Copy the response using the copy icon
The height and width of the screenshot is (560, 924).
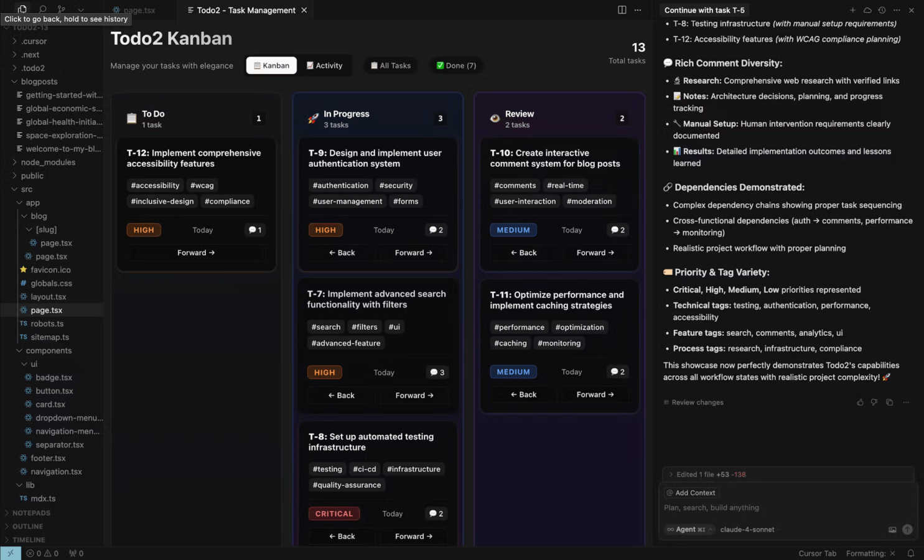(x=889, y=402)
